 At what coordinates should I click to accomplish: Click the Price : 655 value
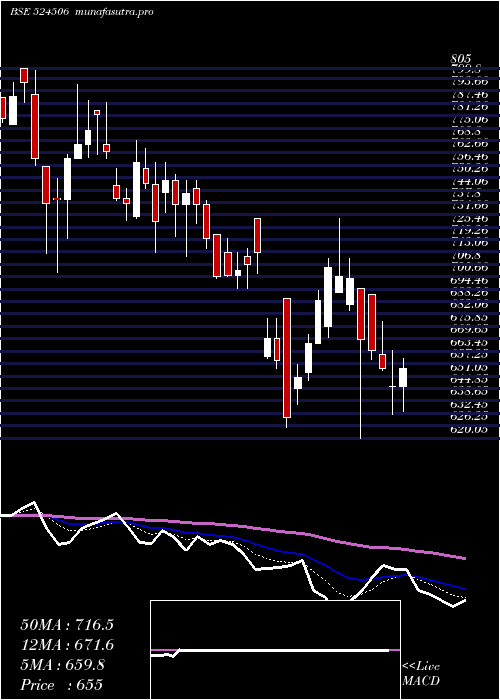pyautogui.click(x=62, y=685)
